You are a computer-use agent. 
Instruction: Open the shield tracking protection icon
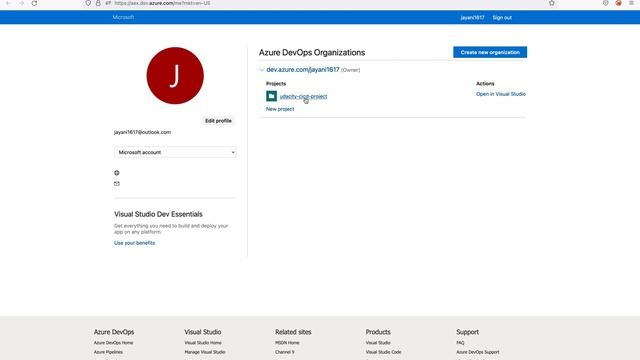pyautogui.click(x=88, y=3)
